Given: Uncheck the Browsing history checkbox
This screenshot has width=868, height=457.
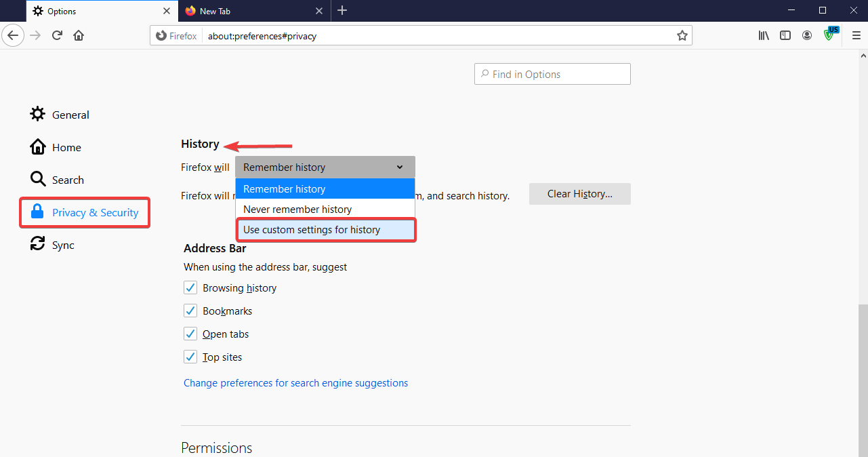Looking at the screenshot, I should (x=190, y=287).
